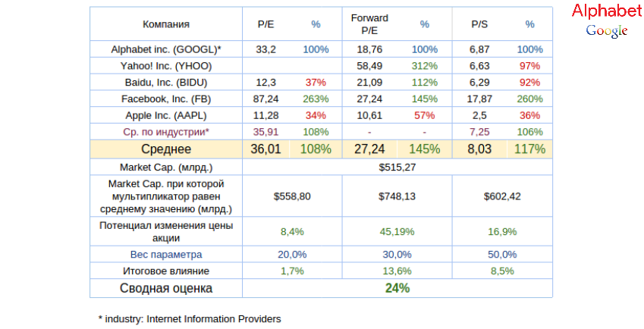Click the $748,13 market cap cell
This screenshot has height=329, width=644.
coord(397,196)
